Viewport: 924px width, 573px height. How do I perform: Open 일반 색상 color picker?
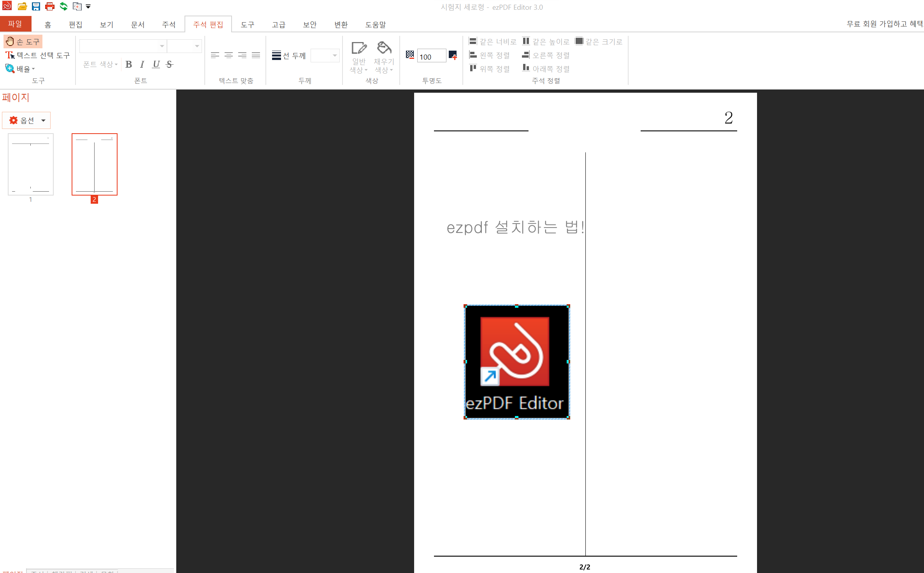359,57
